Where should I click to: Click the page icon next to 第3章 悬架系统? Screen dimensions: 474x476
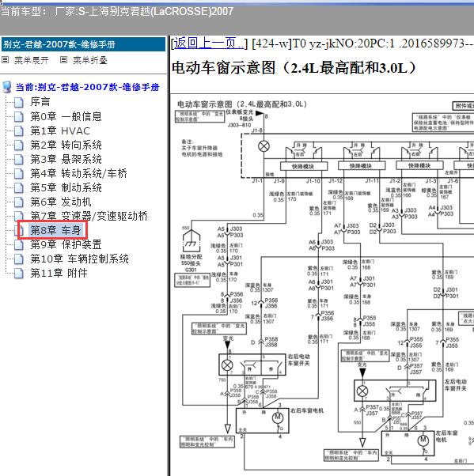[x=19, y=160]
